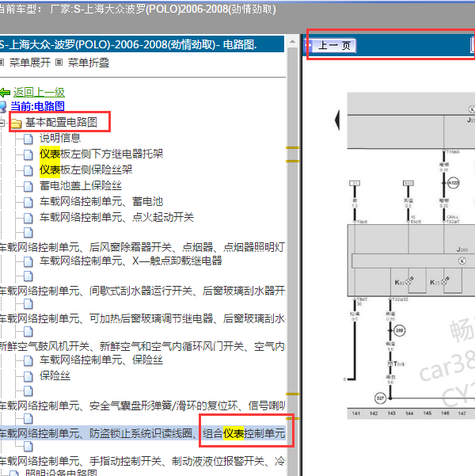Open 车载网络控制单元、蓄电池 item
The width and height of the screenshot is (475, 476).
tap(101, 201)
